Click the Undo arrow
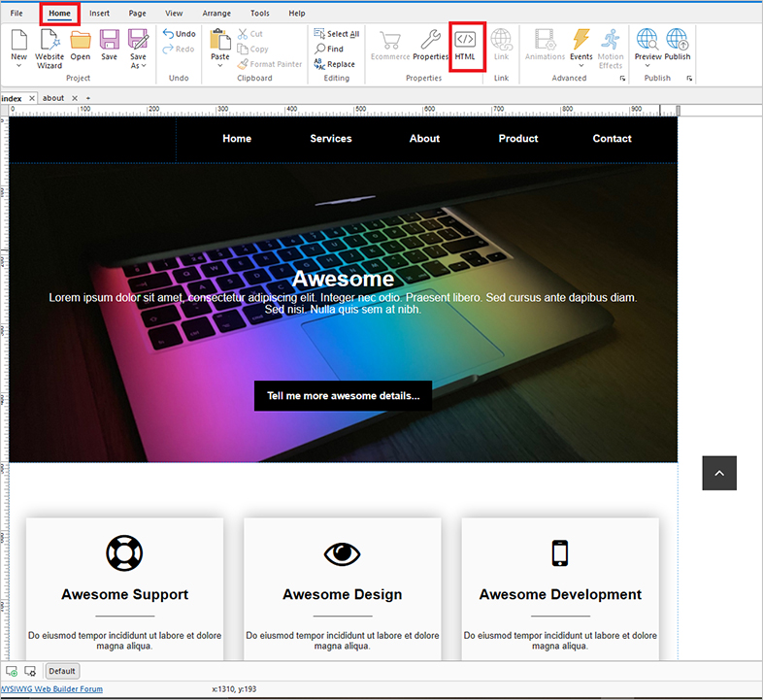 click(179, 34)
